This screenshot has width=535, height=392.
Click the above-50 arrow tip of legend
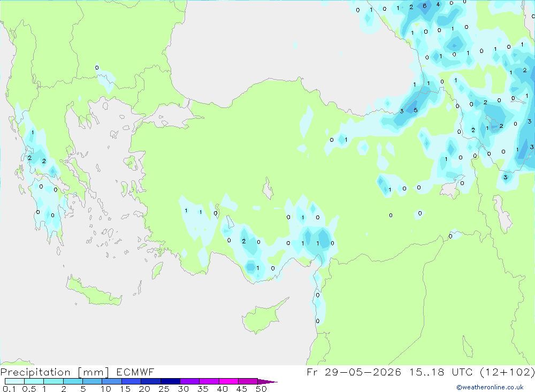click(x=267, y=382)
